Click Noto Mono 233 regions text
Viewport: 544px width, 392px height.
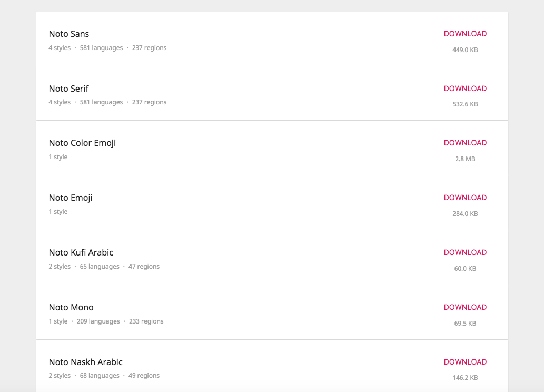(146, 321)
